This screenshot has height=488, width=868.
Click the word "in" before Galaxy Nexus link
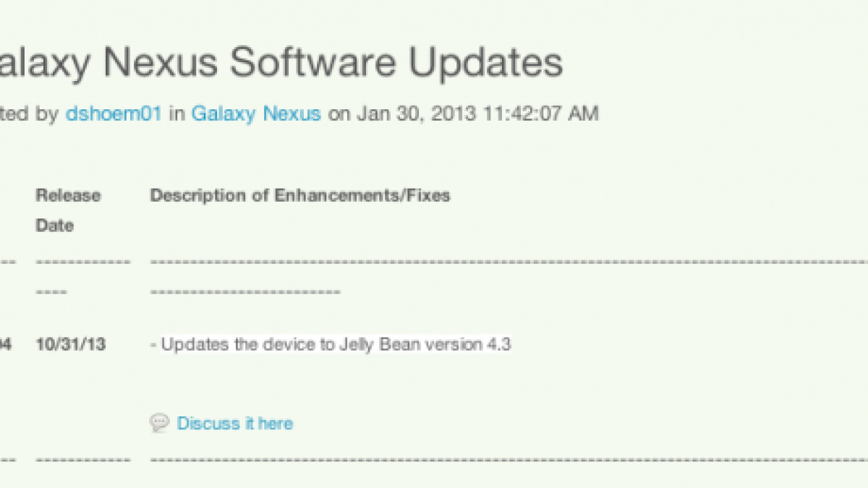tap(176, 114)
